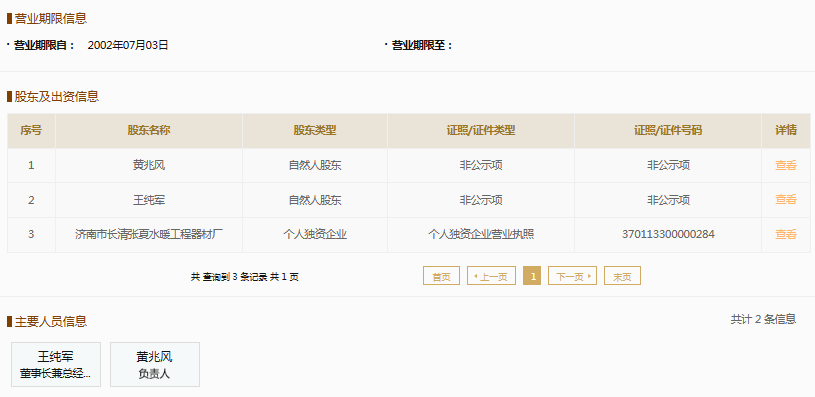The image size is (815, 397).
Task: Click the 证照/证件类型 column header
Action: pos(481,130)
